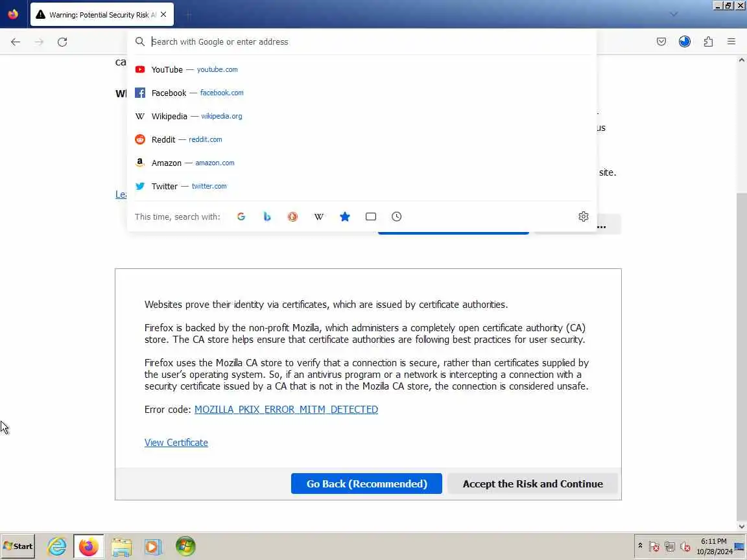Show hidden system tray icons
Viewport: 747px width, 560px height.
point(640,546)
